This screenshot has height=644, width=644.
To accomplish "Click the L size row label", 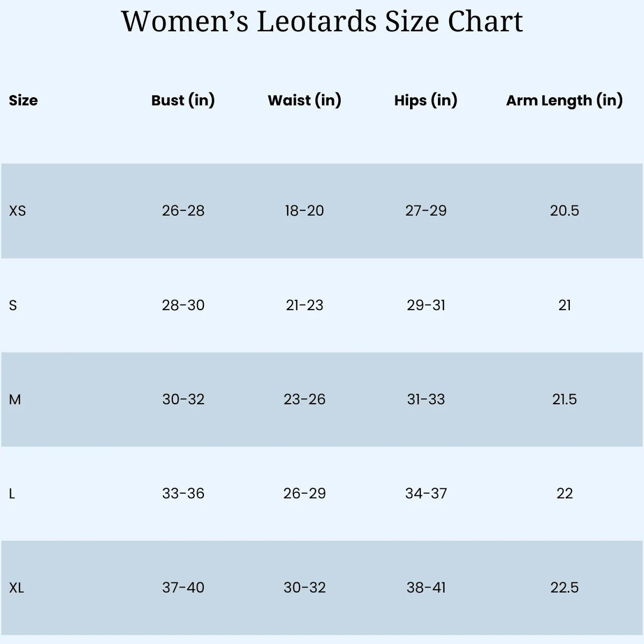I will [x=12, y=494].
